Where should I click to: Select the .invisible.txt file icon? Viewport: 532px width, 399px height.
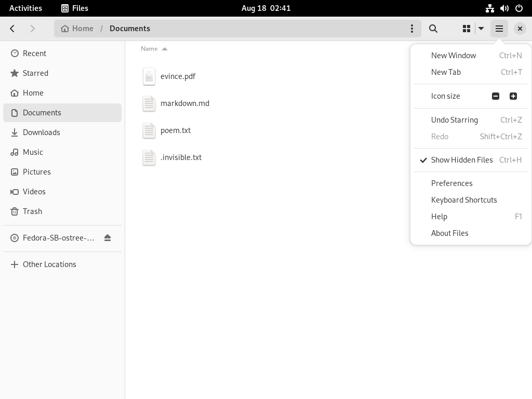point(149,157)
